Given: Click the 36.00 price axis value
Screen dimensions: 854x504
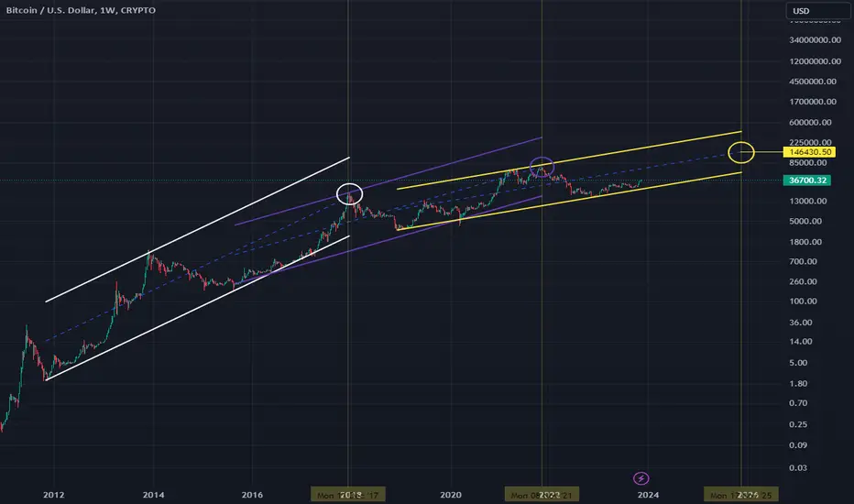Looking at the screenshot, I should tap(801, 322).
